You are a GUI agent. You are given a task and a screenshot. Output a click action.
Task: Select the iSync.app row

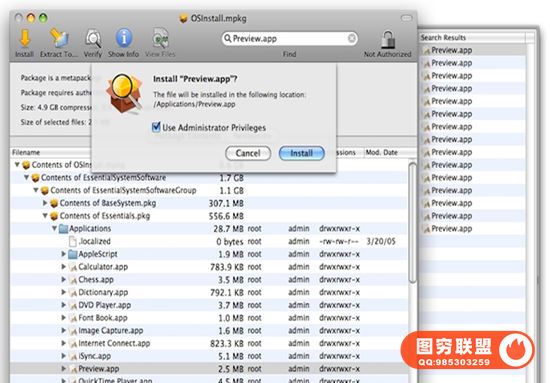tap(209, 356)
